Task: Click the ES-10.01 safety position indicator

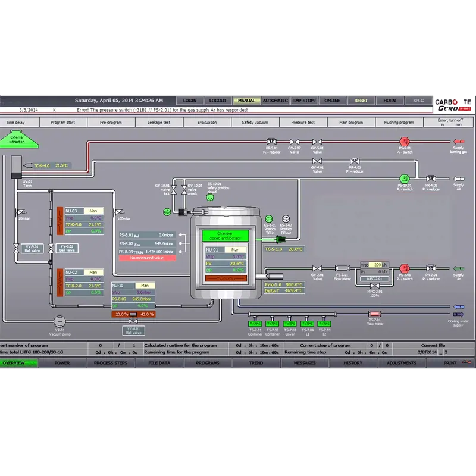Action: point(210,198)
